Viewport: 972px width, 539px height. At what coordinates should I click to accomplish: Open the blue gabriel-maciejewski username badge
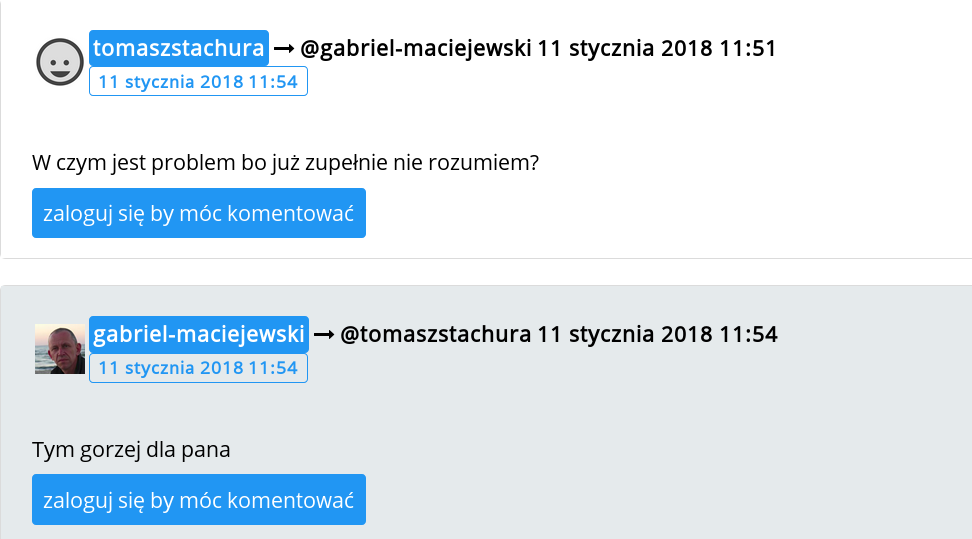(x=199, y=335)
